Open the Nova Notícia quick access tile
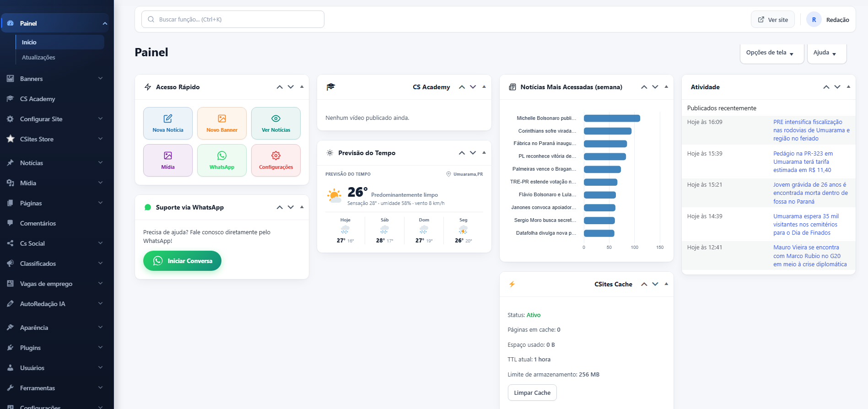Image resolution: width=868 pixels, height=409 pixels. pos(168,123)
